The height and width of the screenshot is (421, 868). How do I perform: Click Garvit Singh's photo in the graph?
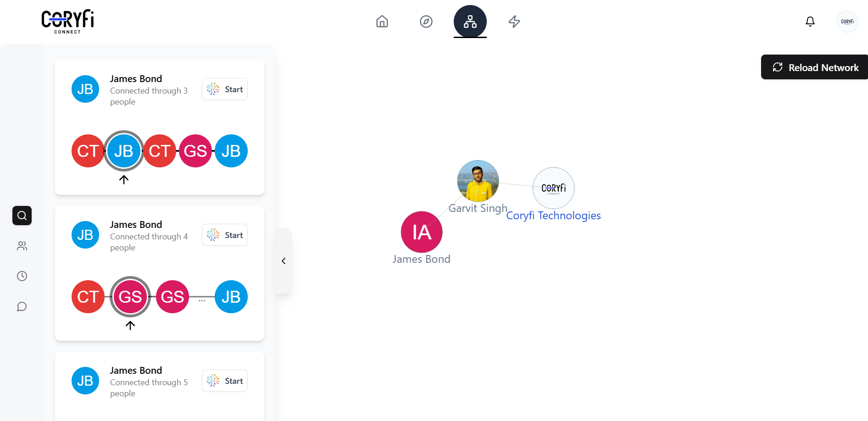coord(478,181)
